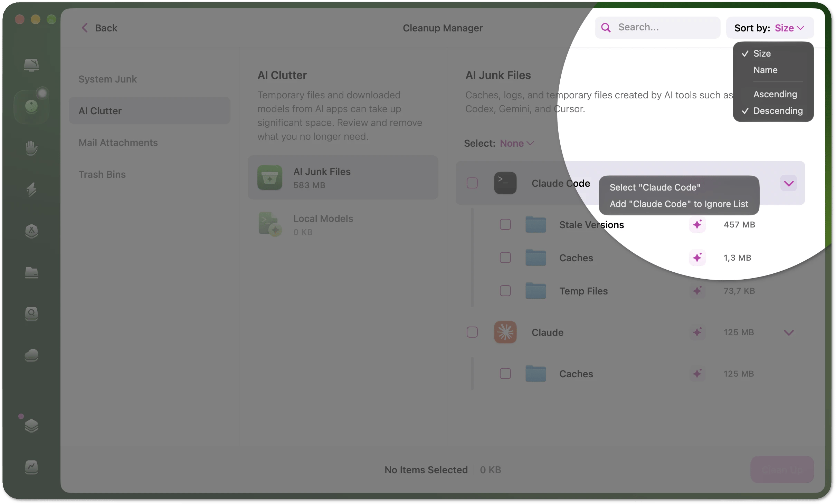Choose Add "Claude Code" to Ignore List

(679, 204)
